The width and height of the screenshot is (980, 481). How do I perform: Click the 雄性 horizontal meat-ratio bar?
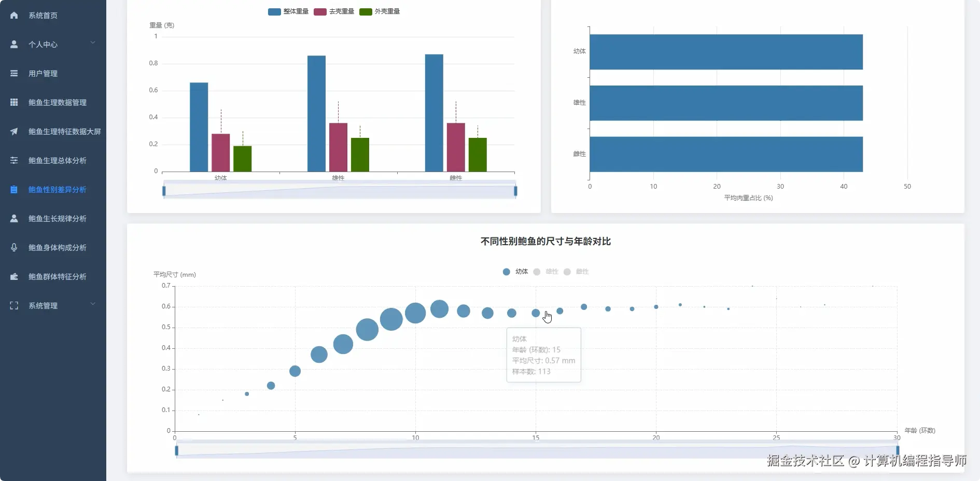tap(726, 103)
